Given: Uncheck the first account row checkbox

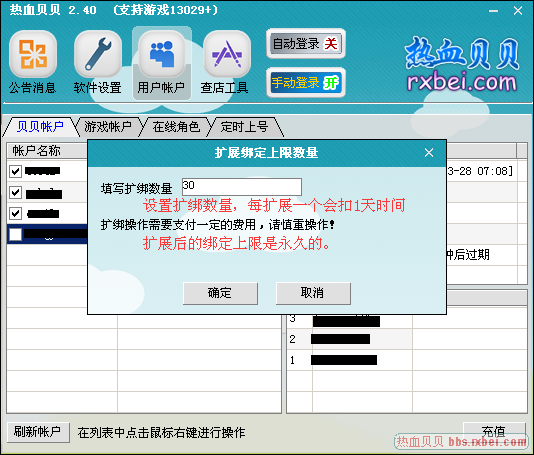Looking at the screenshot, I should [x=15, y=171].
